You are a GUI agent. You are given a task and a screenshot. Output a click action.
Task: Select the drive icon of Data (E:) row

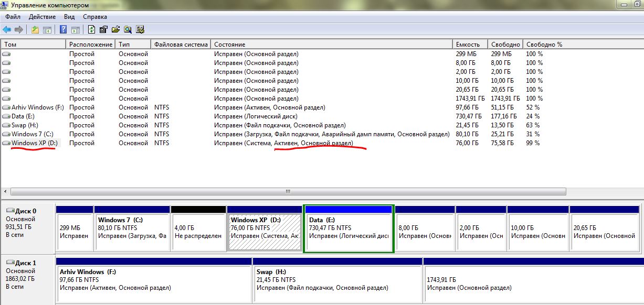coord(6,116)
